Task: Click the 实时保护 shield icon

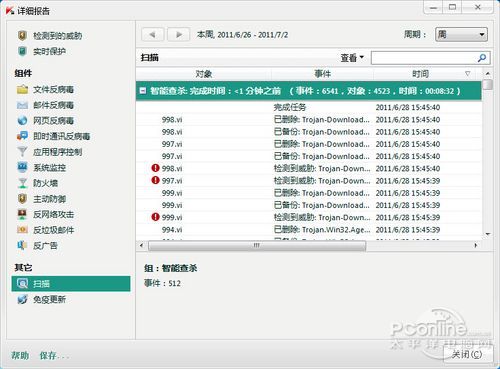Action: tap(22, 51)
